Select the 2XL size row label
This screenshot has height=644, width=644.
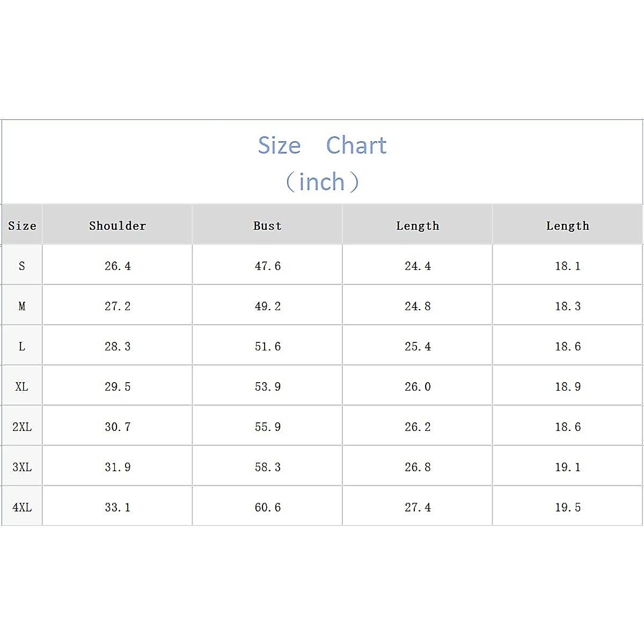tap(22, 427)
